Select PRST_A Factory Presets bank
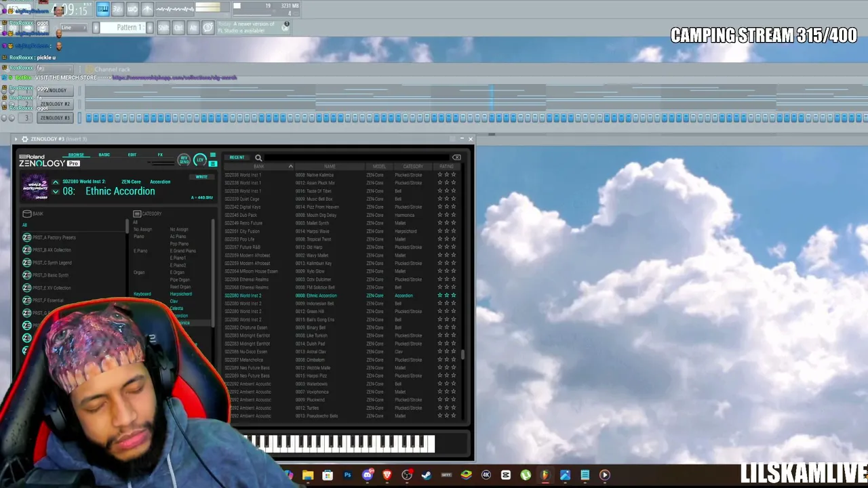The image size is (868, 488). coord(49,237)
